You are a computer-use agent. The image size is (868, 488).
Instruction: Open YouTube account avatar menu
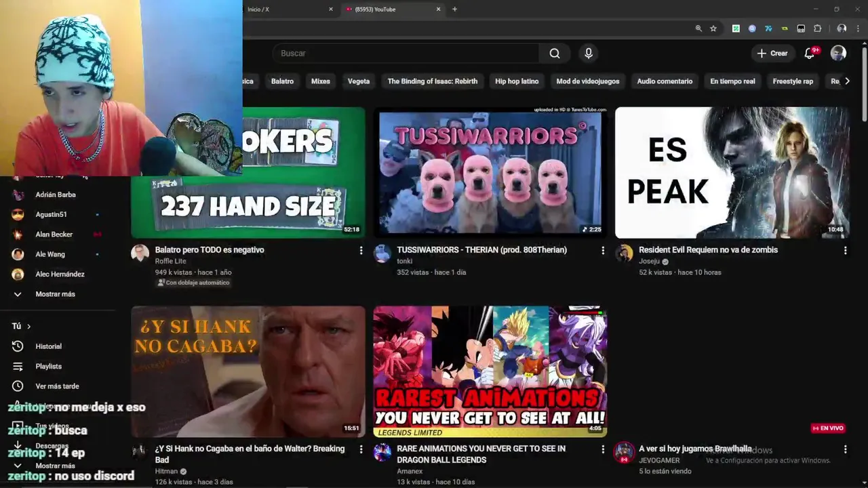(839, 54)
